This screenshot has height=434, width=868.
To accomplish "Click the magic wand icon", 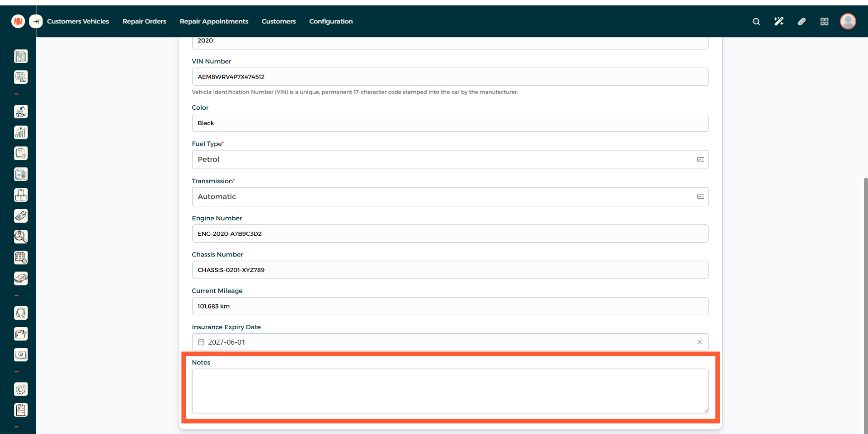I will (778, 22).
